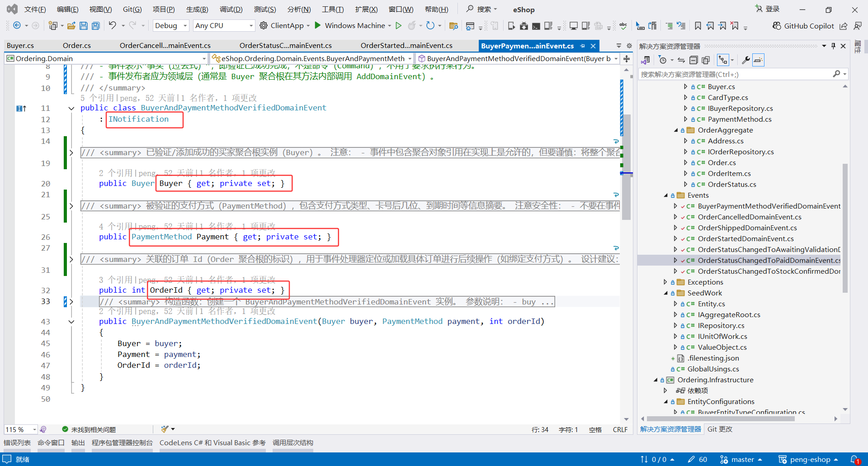Open the Debug configuration dropdown
Screen dimensions: 868x466
pos(171,26)
